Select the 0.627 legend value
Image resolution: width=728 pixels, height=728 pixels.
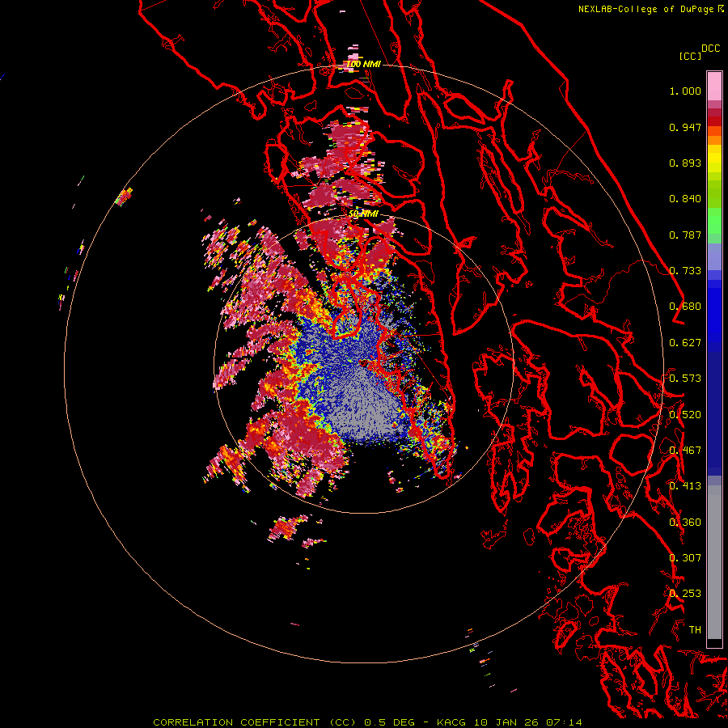point(685,343)
